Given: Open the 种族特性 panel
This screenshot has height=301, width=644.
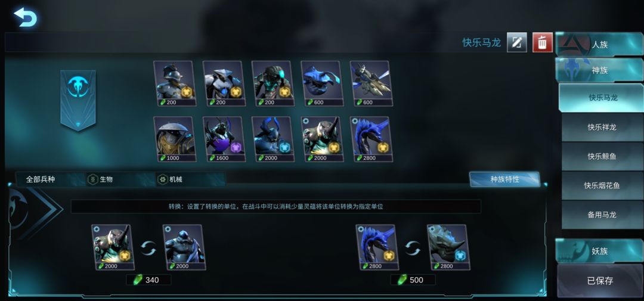Looking at the screenshot, I should [x=505, y=179].
